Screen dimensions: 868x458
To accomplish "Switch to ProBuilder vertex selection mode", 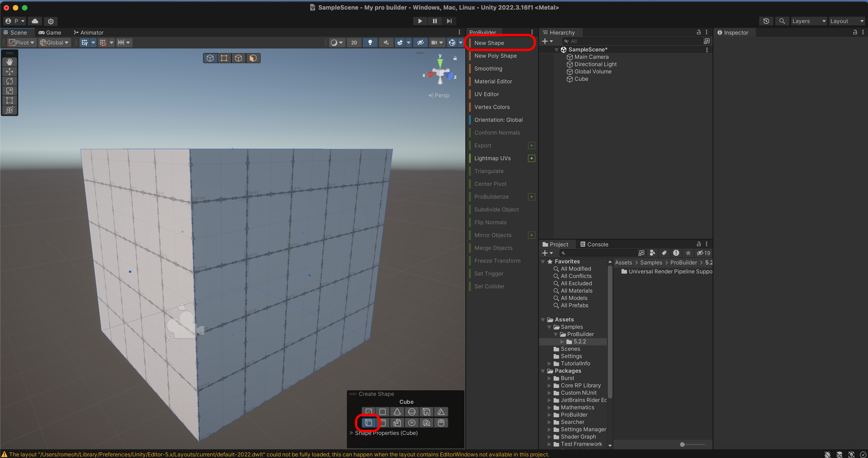I will (224, 58).
